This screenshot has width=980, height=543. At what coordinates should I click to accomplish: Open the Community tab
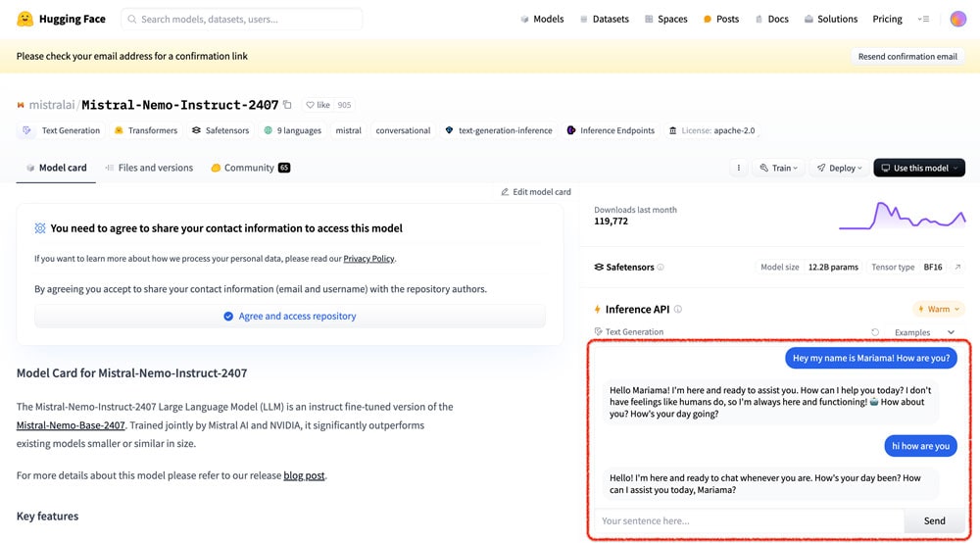(250, 168)
